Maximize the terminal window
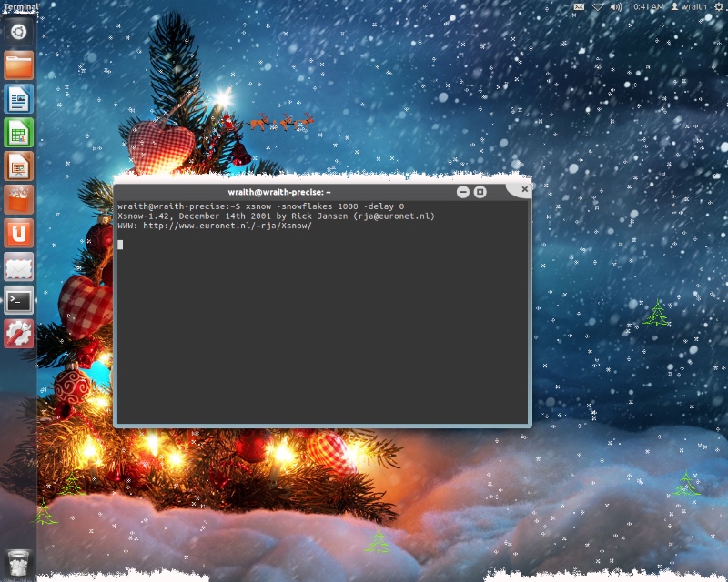 [480, 192]
